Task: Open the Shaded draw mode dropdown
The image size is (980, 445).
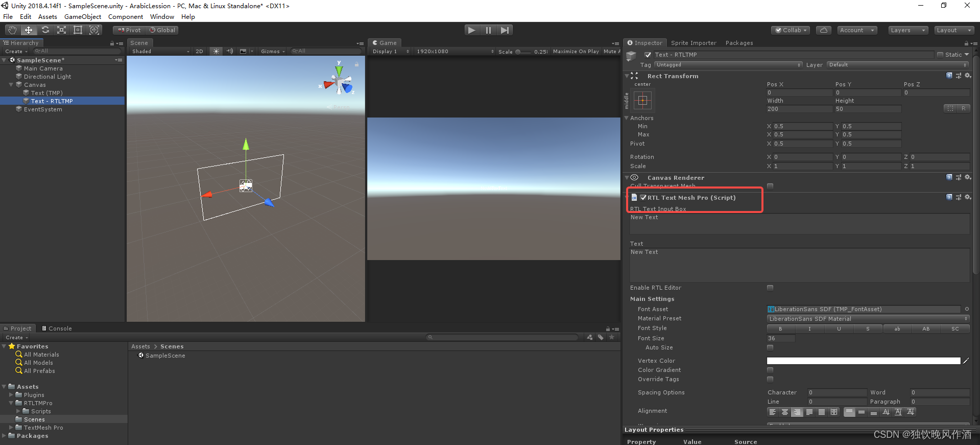Action: [x=160, y=51]
